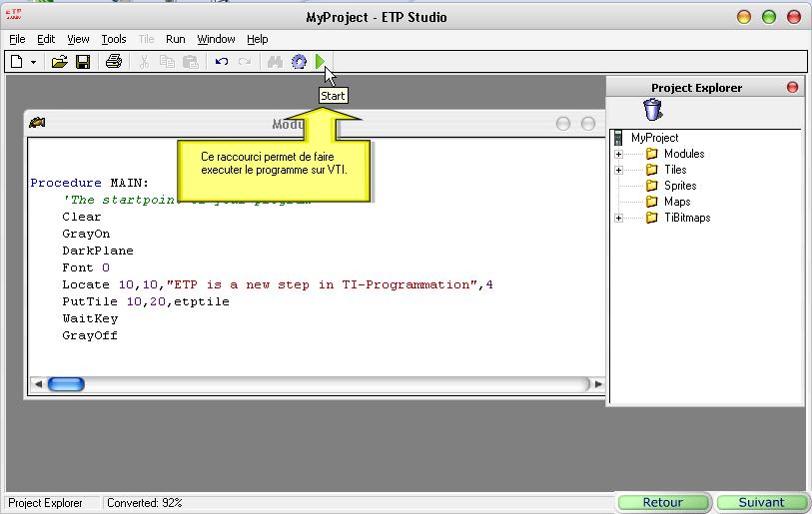Click the Redo arrow icon
Image resolution: width=812 pixels, height=514 pixels.
pyautogui.click(x=245, y=62)
